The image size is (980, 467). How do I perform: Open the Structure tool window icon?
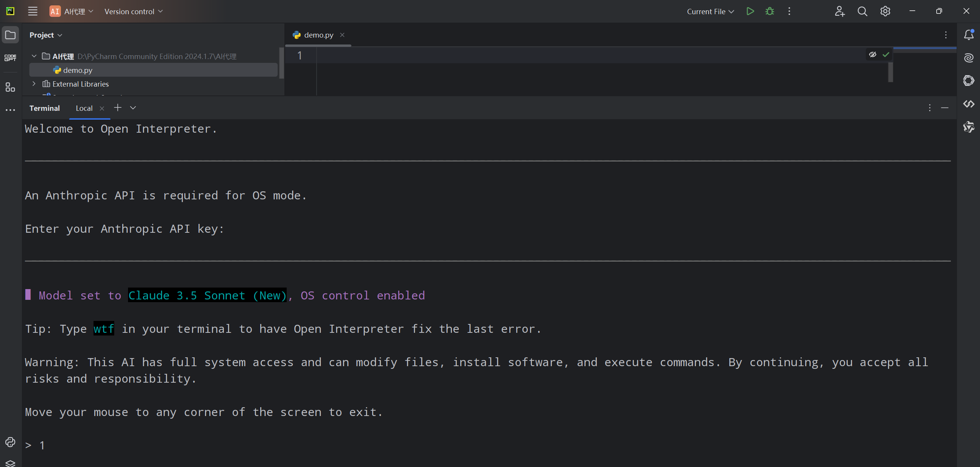click(x=10, y=87)
